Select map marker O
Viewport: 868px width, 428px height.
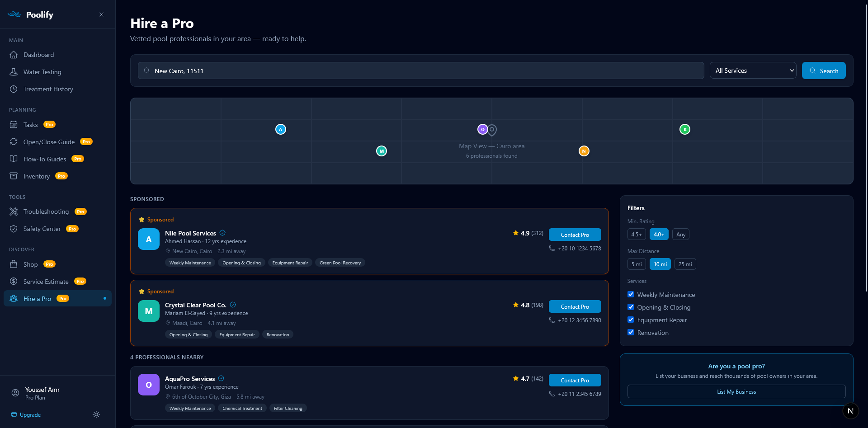(483, 129)
